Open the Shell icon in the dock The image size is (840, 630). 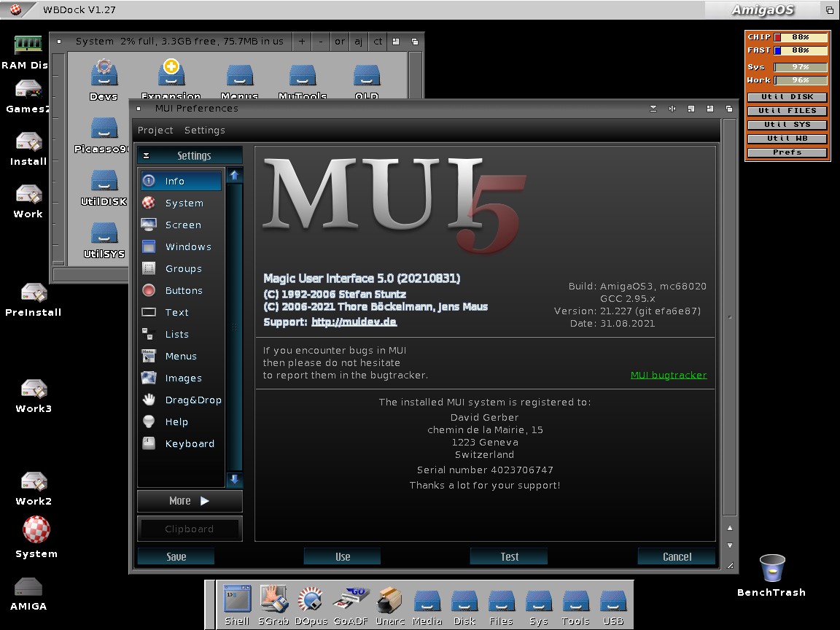tap(237, 604)
